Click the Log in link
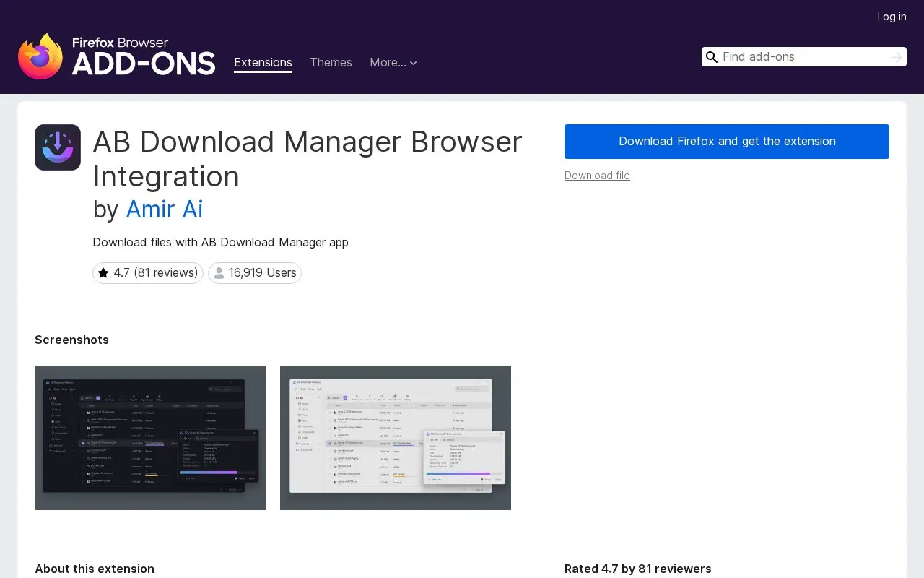924x578 pixels. click(892, 17)
